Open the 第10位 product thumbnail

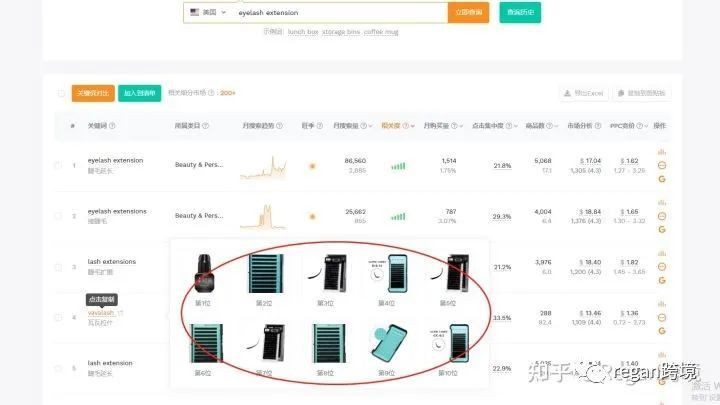click(450, 343)
